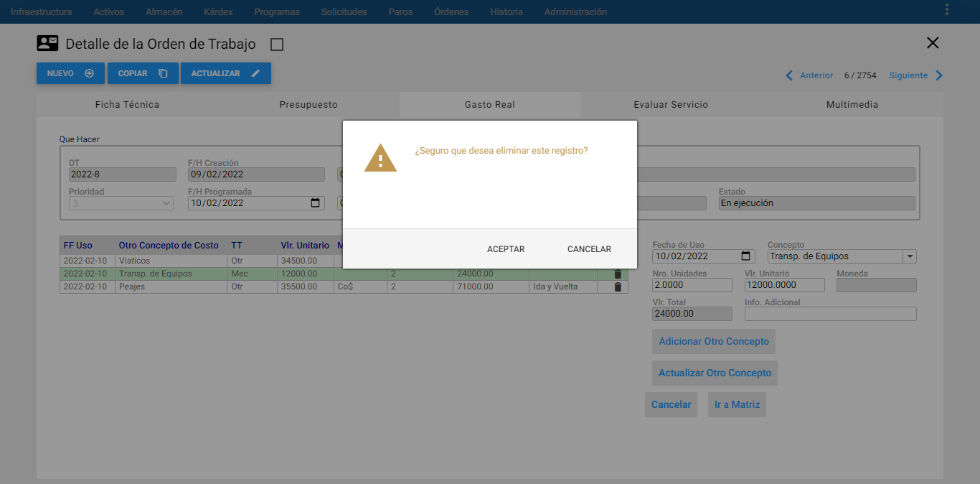This screenshot has width=980, height=484.
Task: Click the Co$ currency cell
Action: 360,287
